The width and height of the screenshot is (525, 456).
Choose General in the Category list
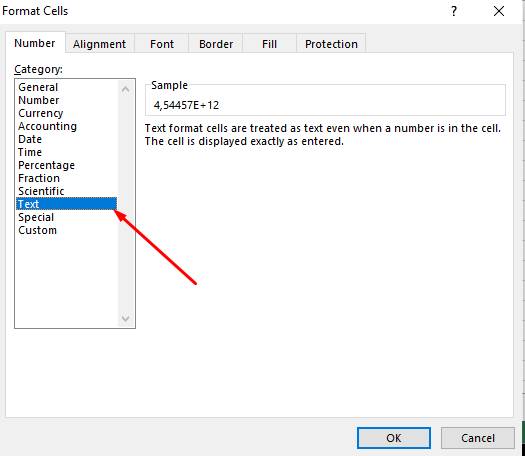point(38,87)
